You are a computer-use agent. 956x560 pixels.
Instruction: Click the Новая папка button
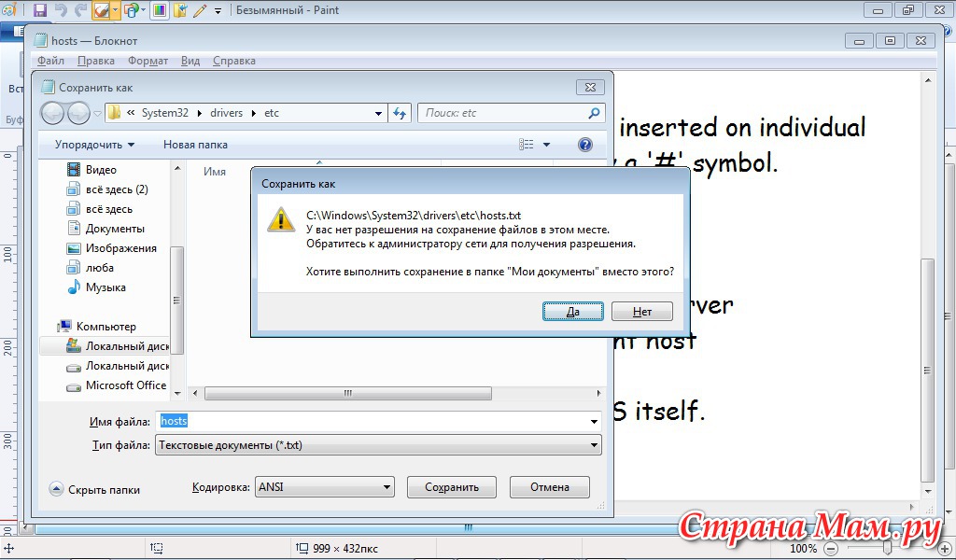[195, 145]
